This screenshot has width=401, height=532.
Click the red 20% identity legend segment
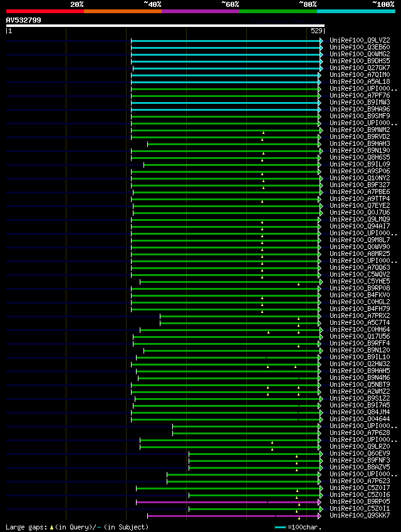(x=45, y=11)
